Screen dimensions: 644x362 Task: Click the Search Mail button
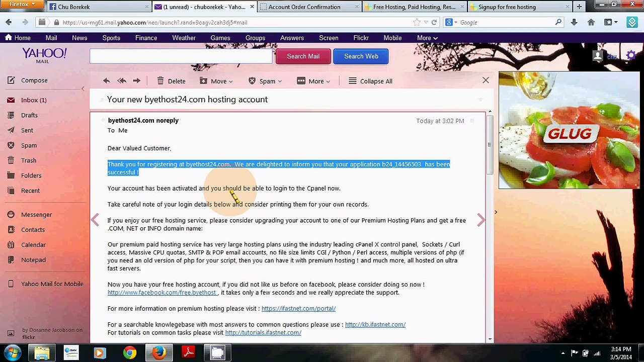tap(303, 56)
